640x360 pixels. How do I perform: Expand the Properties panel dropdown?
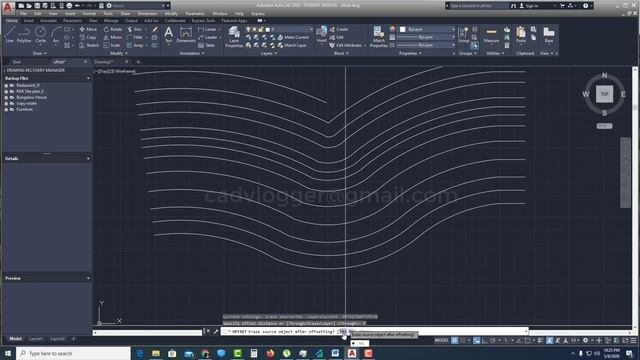click(410, 53)
